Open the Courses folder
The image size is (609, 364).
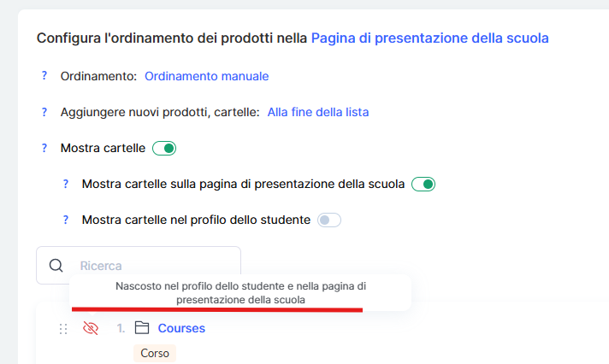coord(181,328)
